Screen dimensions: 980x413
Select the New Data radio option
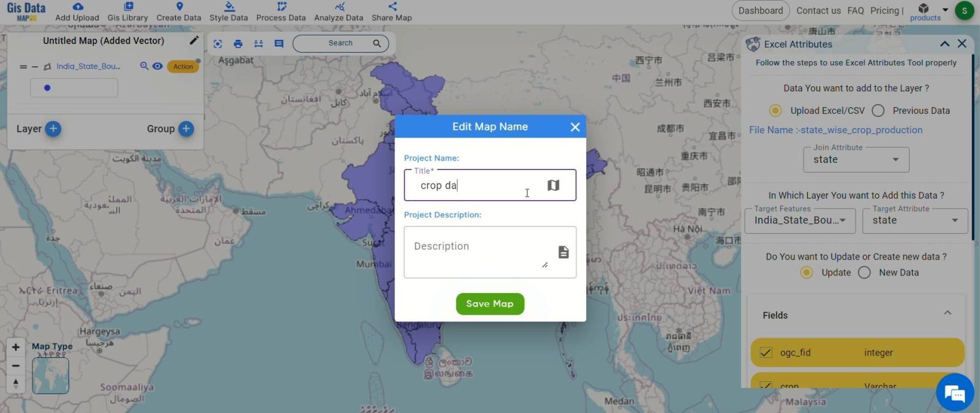click(x=864, y=272)
